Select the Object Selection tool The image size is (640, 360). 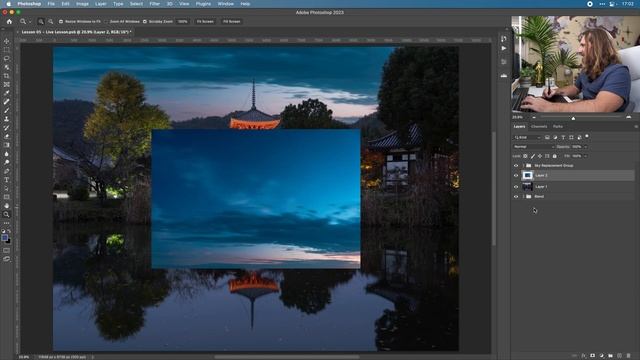click(x=7, y=67)
